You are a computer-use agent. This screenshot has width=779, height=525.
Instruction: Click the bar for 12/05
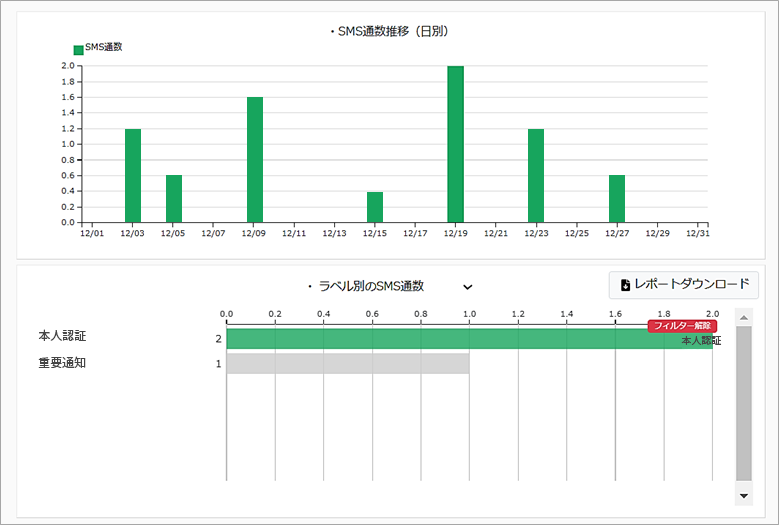pos(174,199)
